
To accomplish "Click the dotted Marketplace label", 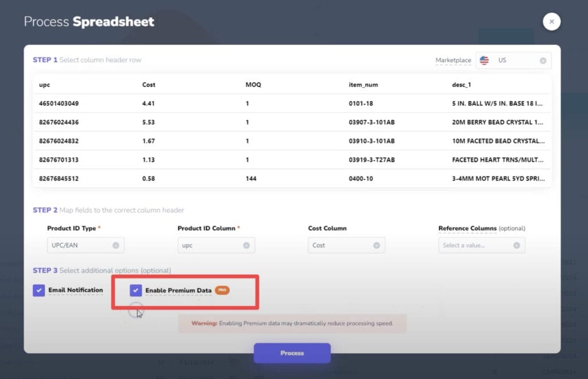I will 454,60.
